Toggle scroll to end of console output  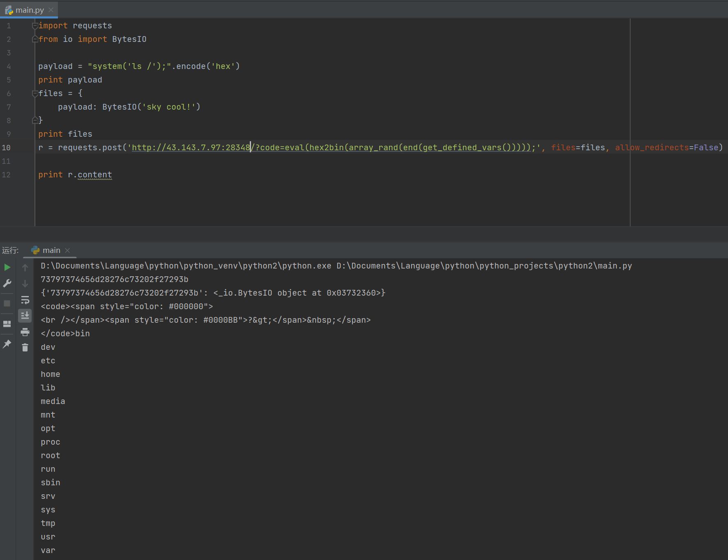click(x=25, y=315)
